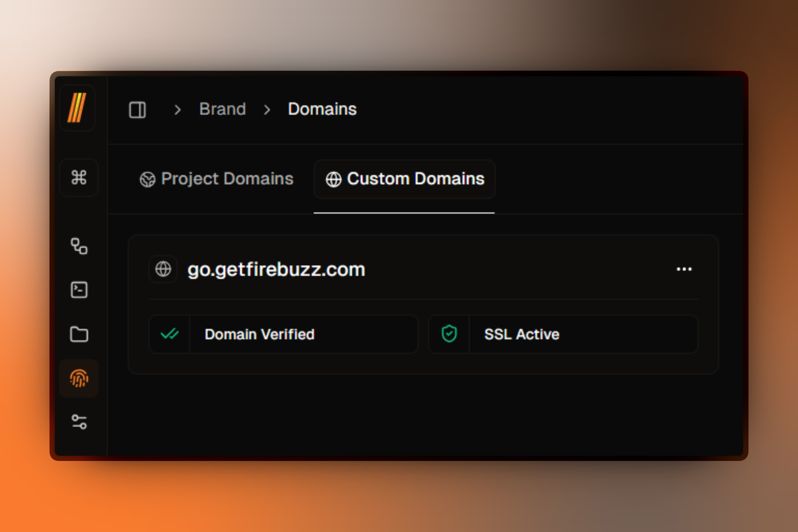The image size is (798, 532).
Task: Click the green shield SSL icon
Action: pyautogui.click(x=449, y=334)
